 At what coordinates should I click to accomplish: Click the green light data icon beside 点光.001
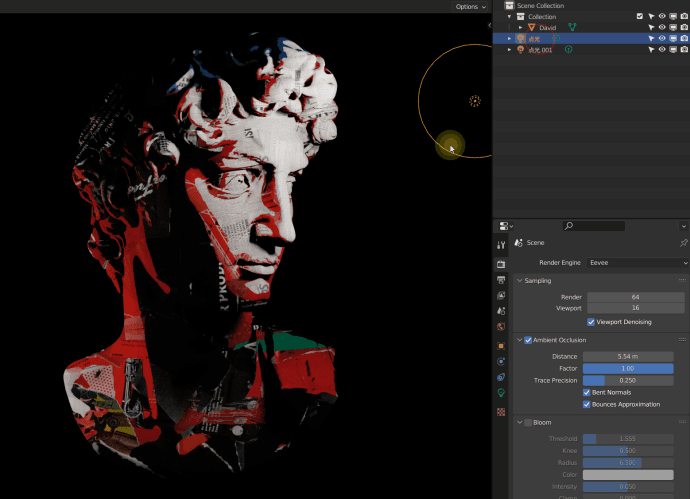[x=569, y=50]
